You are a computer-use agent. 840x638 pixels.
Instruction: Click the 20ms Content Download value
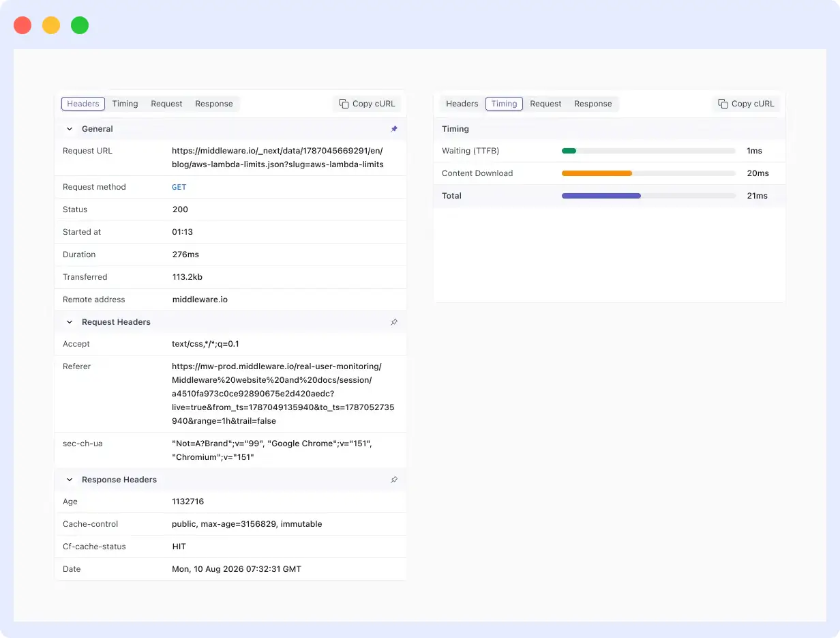pyautogui.click(x=757, y=173)
